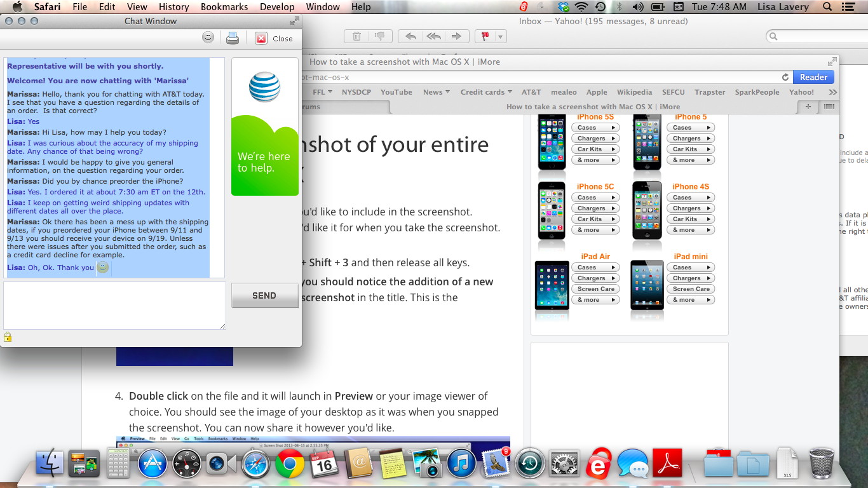
Task: Click the Reply arrow in Mail toolbar
Action: tap(410, 36)
